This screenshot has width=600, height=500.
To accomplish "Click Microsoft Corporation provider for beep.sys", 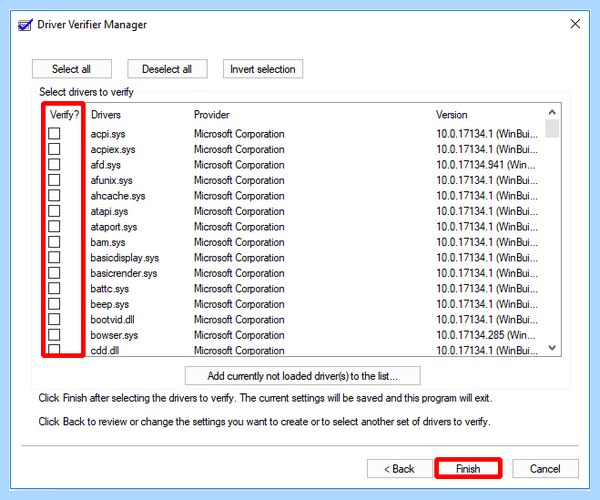I will click(239, 305).
